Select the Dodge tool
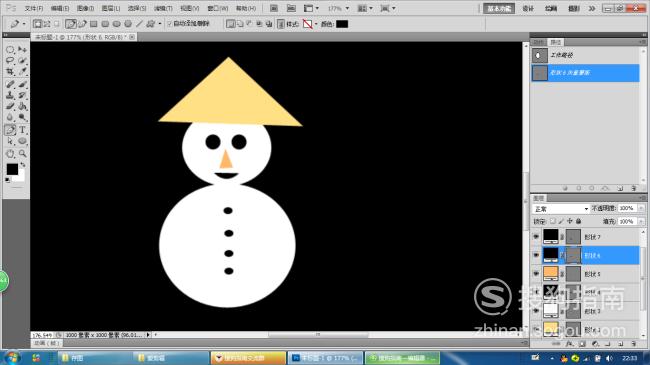This screenshot has width=650, height=365. pyautogui.click(x=22, y=117)
